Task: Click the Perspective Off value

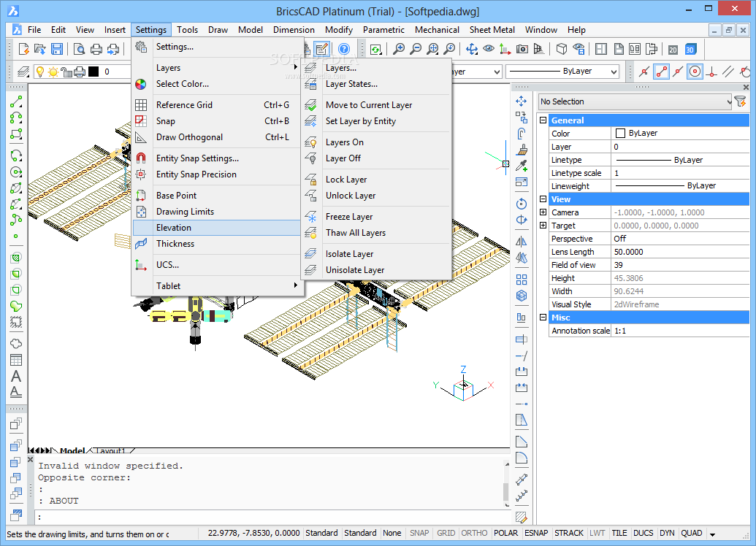Action: pyautogui.click(x=680, y=239)
